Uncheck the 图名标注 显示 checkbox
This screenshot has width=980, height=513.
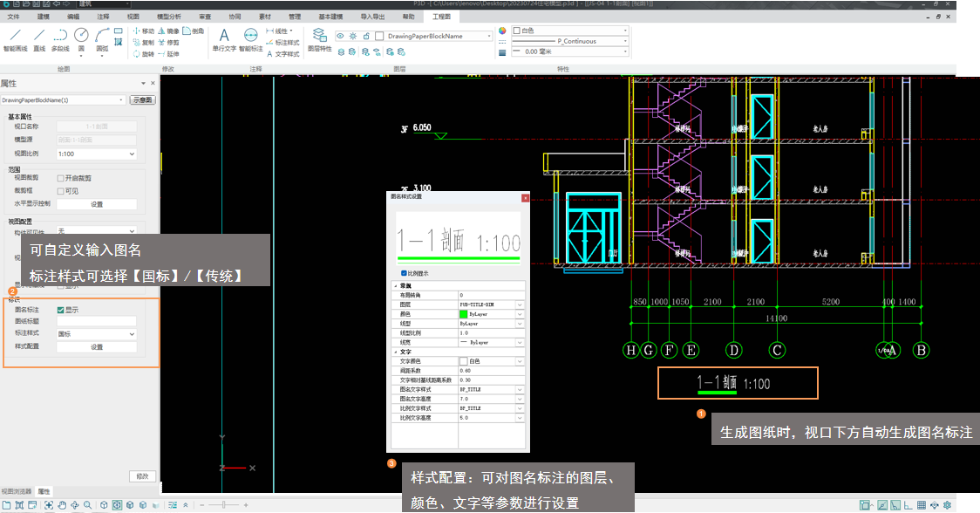coord(61,310)
